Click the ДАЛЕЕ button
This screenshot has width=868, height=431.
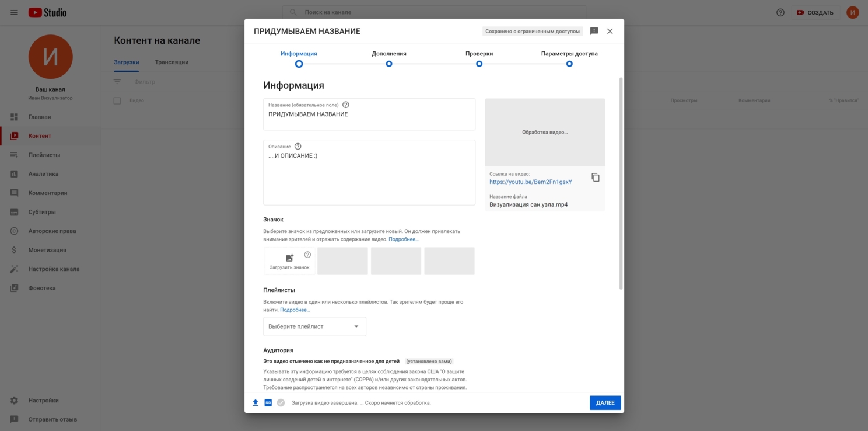[605, 403]
